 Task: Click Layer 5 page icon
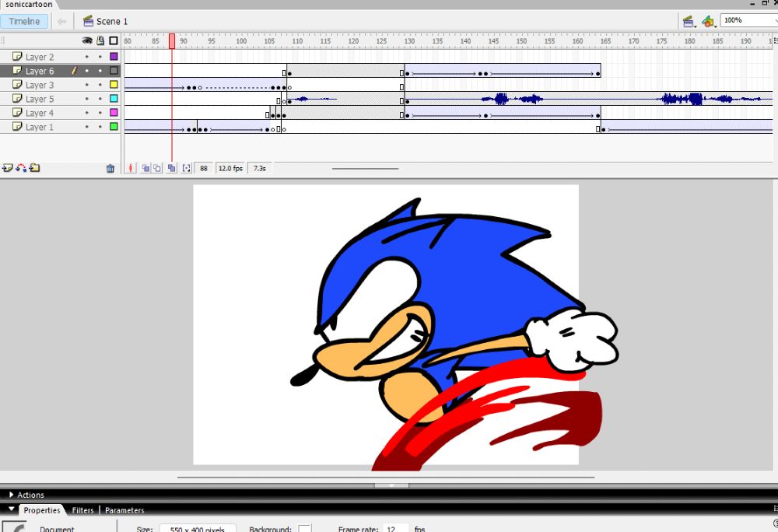(17, 99)
